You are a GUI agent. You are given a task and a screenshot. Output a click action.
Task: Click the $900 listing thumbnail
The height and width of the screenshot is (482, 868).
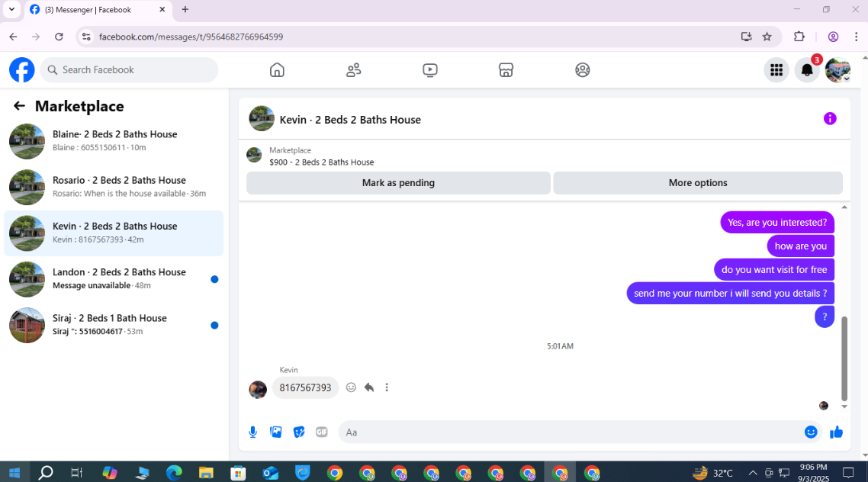[254, 156]
